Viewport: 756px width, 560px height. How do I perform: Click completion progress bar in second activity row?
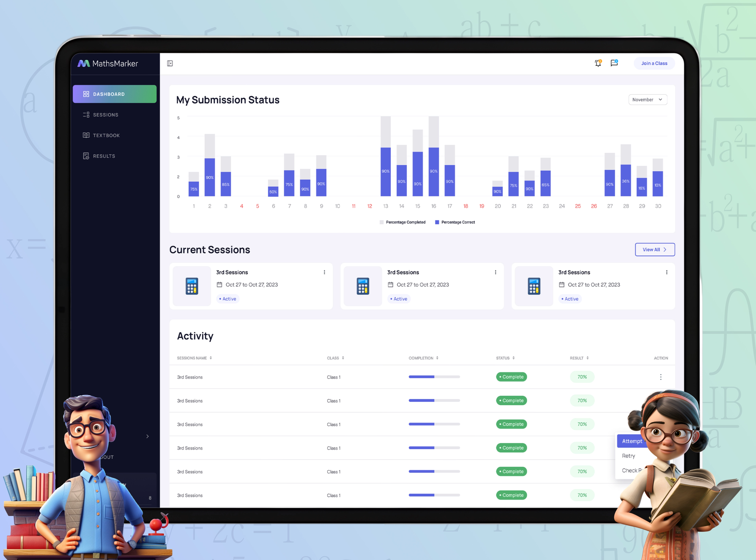(434, 400)
